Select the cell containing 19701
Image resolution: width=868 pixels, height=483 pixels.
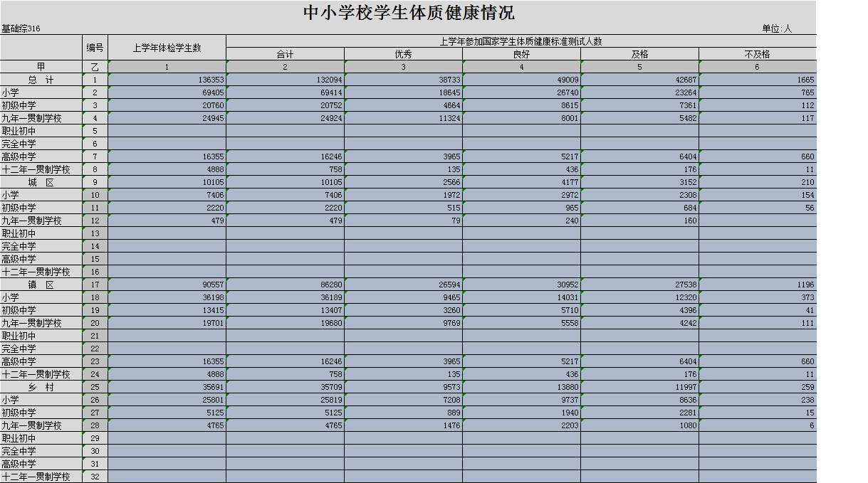coord(167,323)
